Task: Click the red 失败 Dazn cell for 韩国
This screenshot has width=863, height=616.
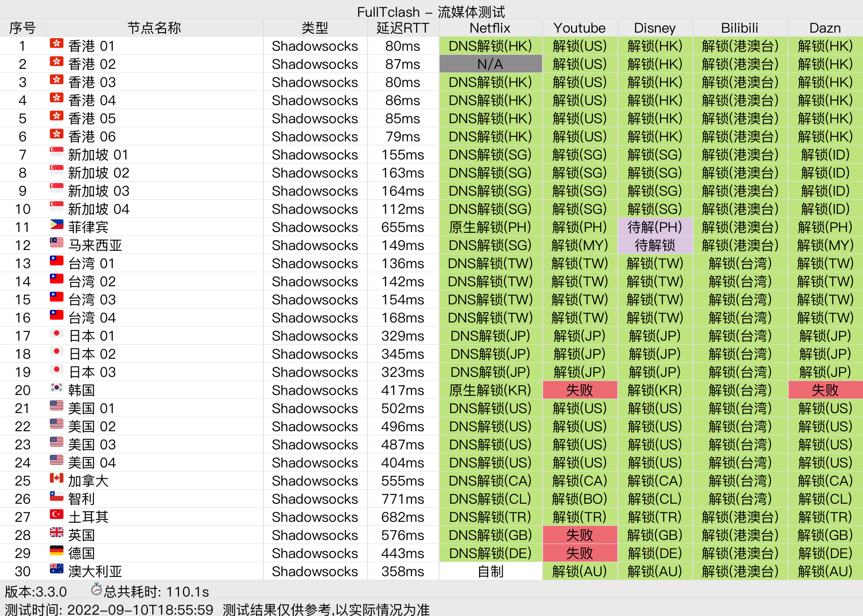Action: click(x=825, y=390)
